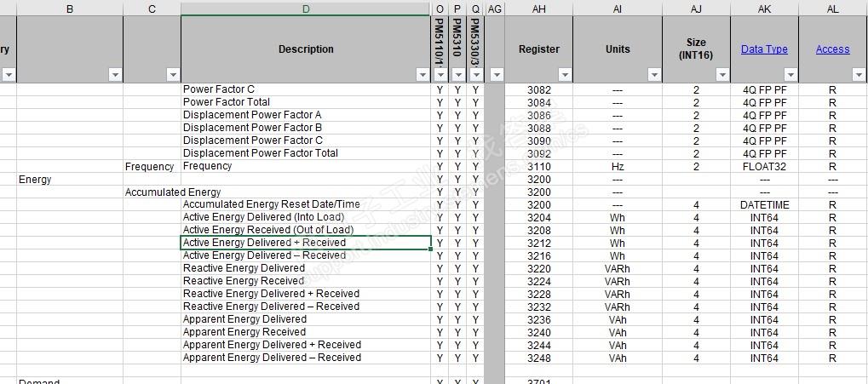Select column B header
This screenshot has width=868, height=384.
(x=70, y=9)
